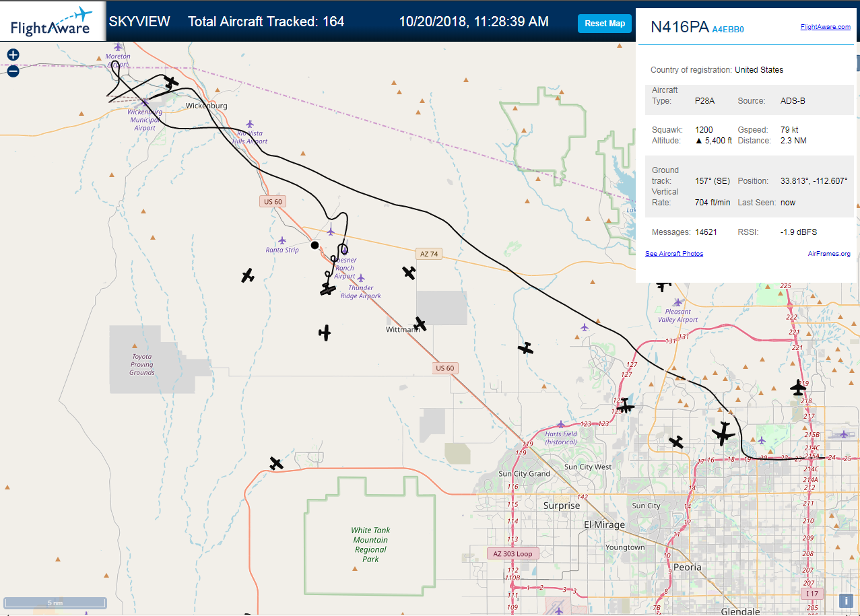The width and height of the screenshot is (860, 616).
Task: Select the large aircraft on the track line
Action: (724, 433)
